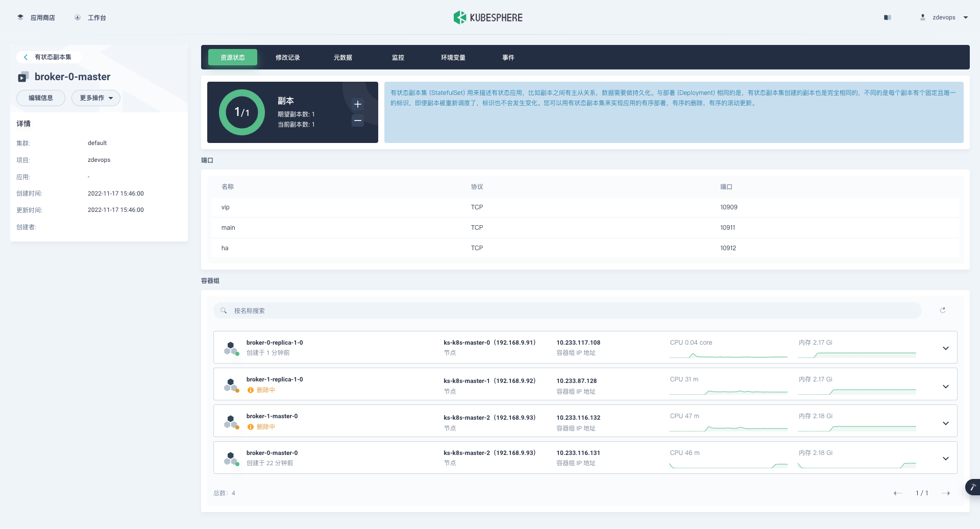Click the hammer toolbox floating icon

click(x=973, y=487)
